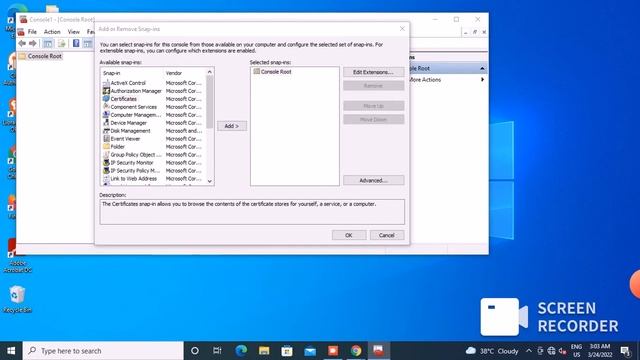Viewport: 640px width, 360px height.
Task: Click snap-in list scrollbar down arrow
Action: pyautogui.click(x=210, y=181)
